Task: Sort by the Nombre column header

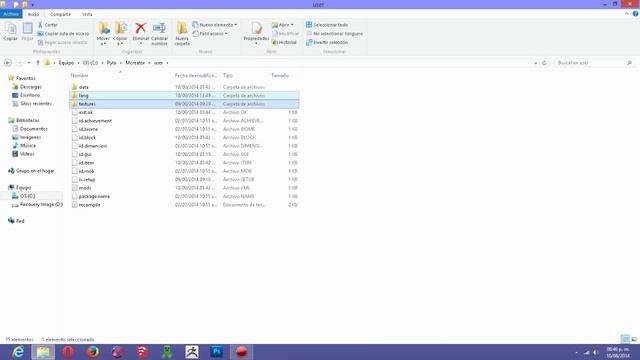Action: click(x=80, y=76)
